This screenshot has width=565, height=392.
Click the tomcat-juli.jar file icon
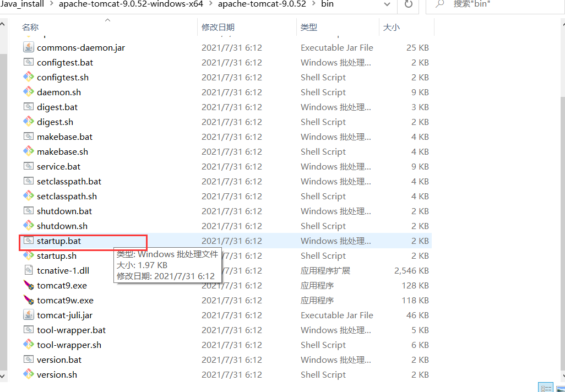coord(29,315)
